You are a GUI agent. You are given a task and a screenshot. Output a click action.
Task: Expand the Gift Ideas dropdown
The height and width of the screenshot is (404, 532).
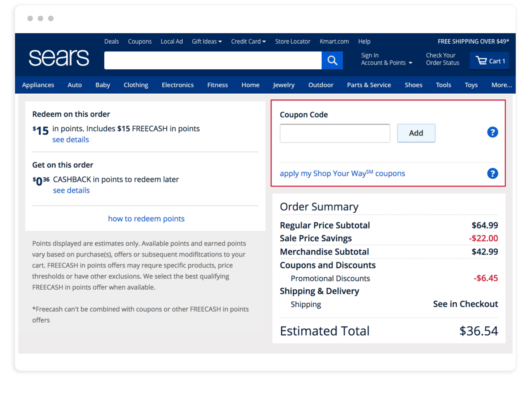[207, 41]
